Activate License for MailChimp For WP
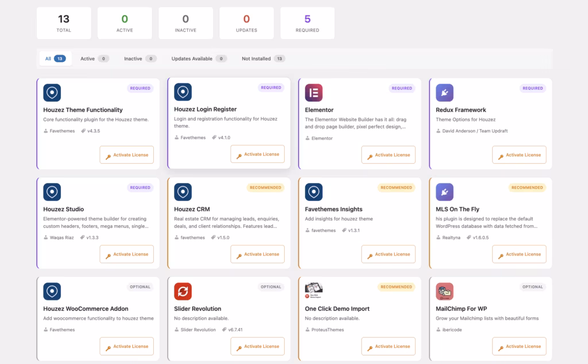588x364 pixels. 519,346
